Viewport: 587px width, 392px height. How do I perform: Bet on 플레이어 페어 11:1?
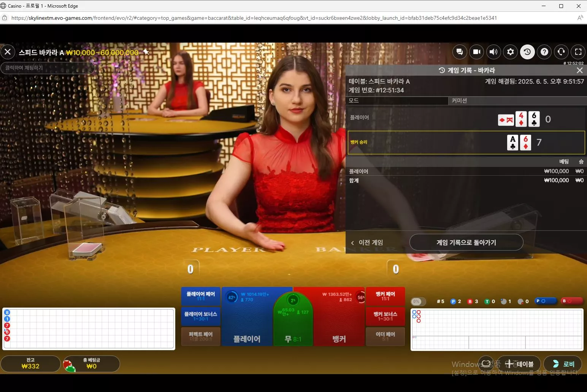201,296
